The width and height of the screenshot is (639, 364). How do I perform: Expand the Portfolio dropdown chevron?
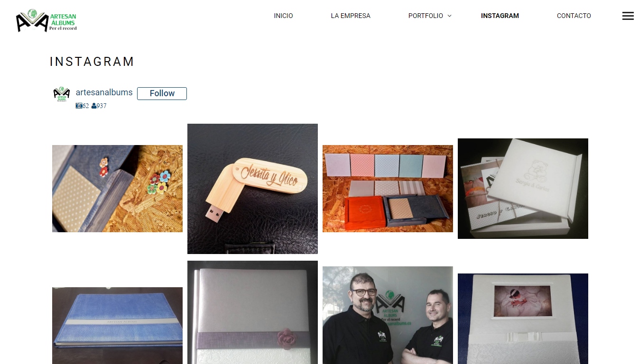[x=449, y=16]
